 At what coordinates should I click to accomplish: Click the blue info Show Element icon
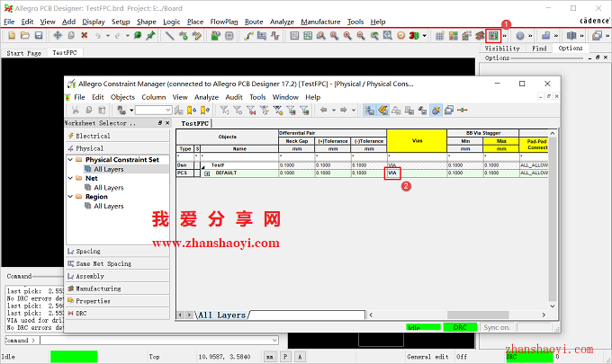(x=520, y=36)
